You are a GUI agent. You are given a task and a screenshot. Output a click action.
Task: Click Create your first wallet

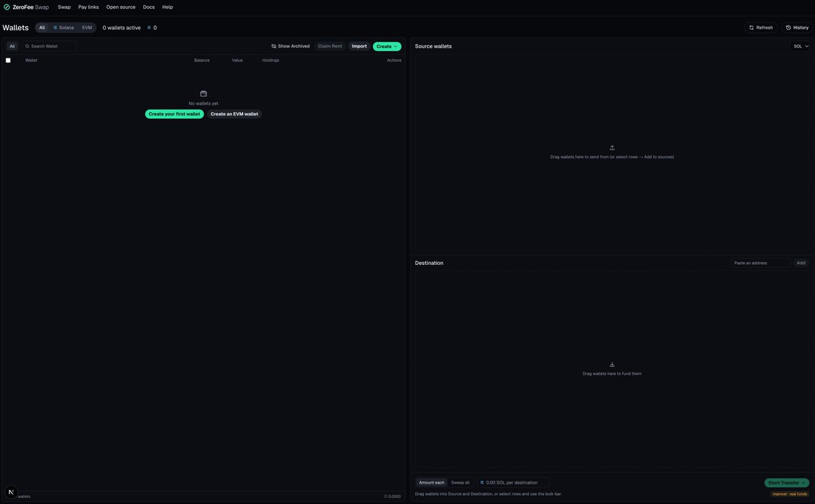[x=175, y=114]
